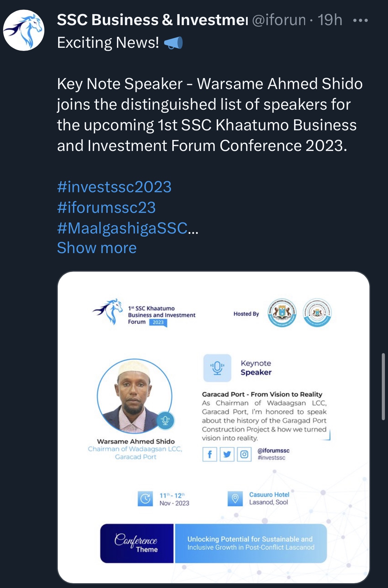Click the scrollbar on the right edge
The image size is (388, 588).
[383, 386]
